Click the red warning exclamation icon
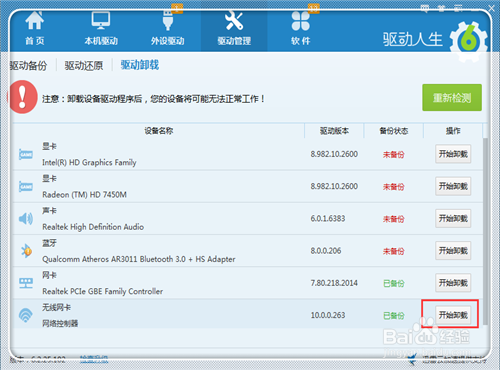The image size is (500, 370). point(22,97)
